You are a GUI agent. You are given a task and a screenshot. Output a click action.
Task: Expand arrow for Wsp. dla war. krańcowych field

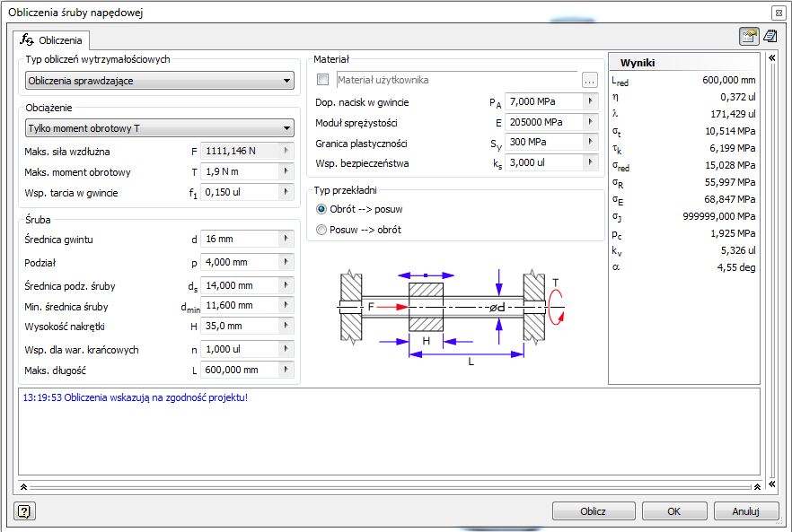[x=286, y=349]
